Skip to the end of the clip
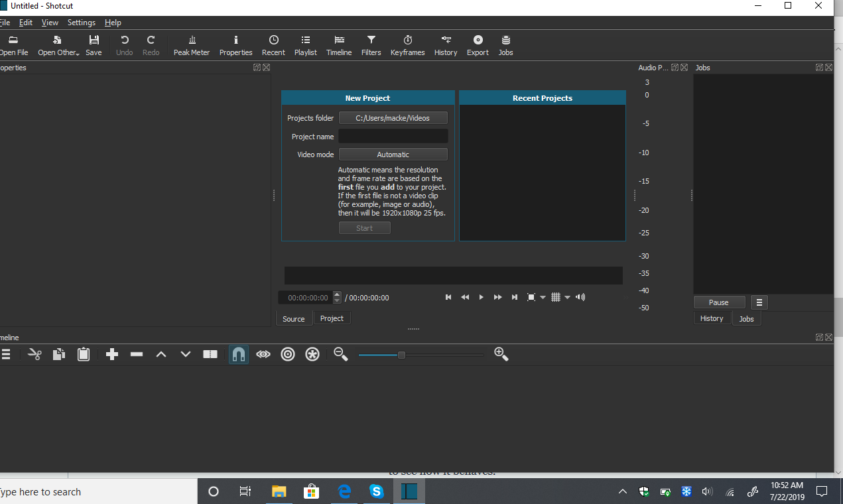The image size is (843, 504). point(514,297)
